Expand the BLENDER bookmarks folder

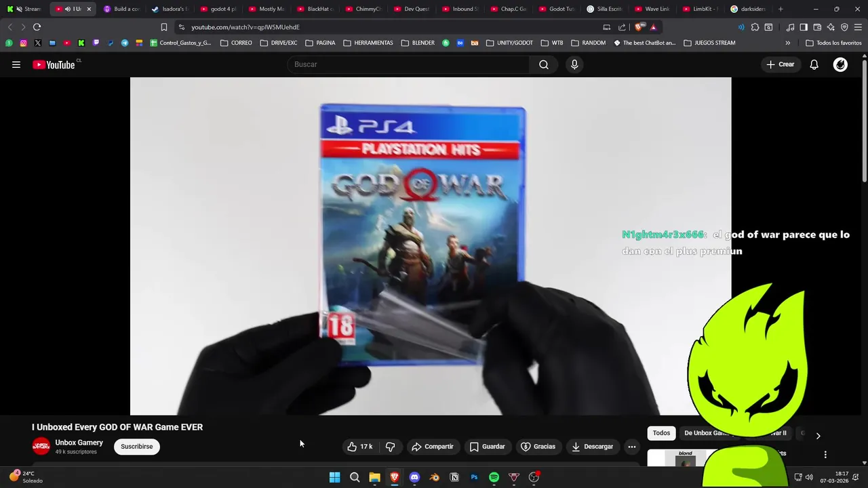418,43
